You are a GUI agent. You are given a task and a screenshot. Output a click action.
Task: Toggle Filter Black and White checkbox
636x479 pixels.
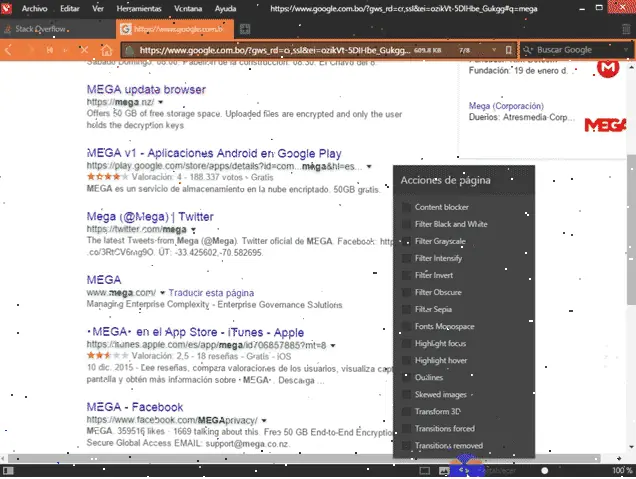point(406,224)
